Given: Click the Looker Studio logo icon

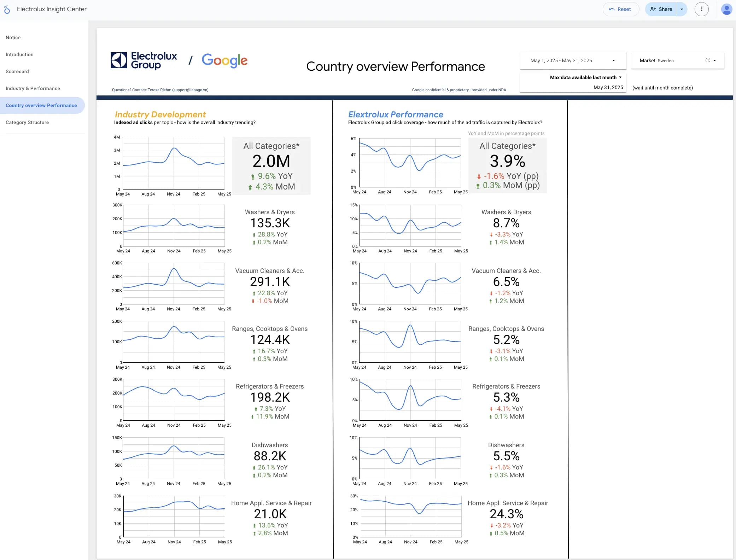Looking at the screenshot, I should [7, 9].
